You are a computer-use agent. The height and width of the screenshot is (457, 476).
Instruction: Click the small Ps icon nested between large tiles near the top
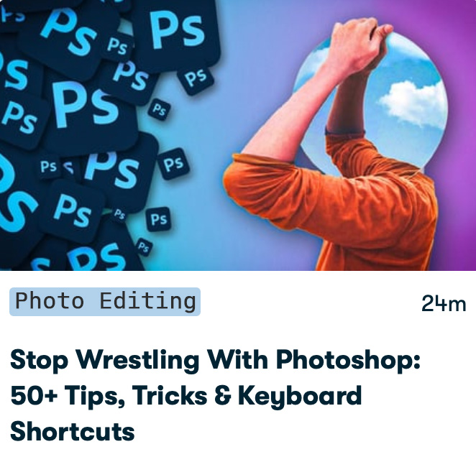117,47
